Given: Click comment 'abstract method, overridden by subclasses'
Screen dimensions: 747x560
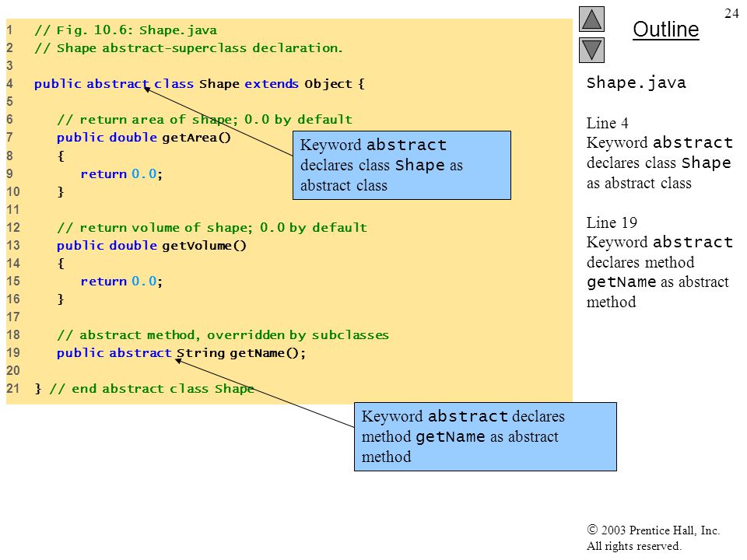Looking at the screenshot, I should [223, 335].
